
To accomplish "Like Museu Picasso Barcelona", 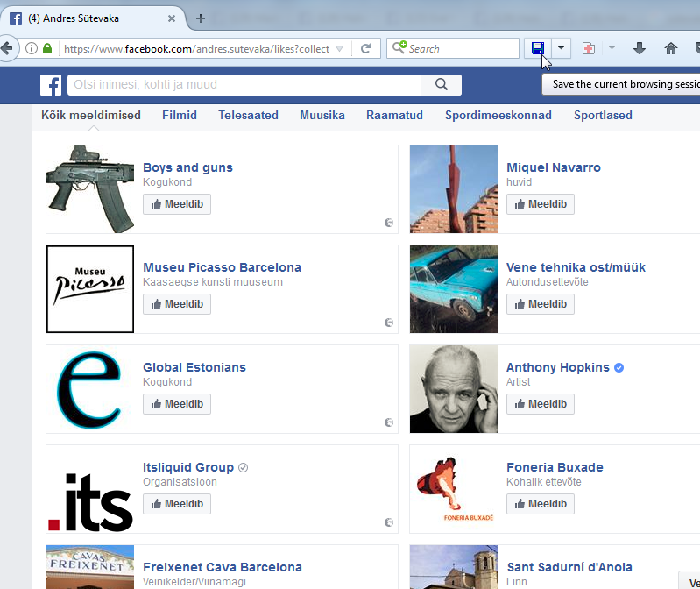I will [x=177, y=304].
